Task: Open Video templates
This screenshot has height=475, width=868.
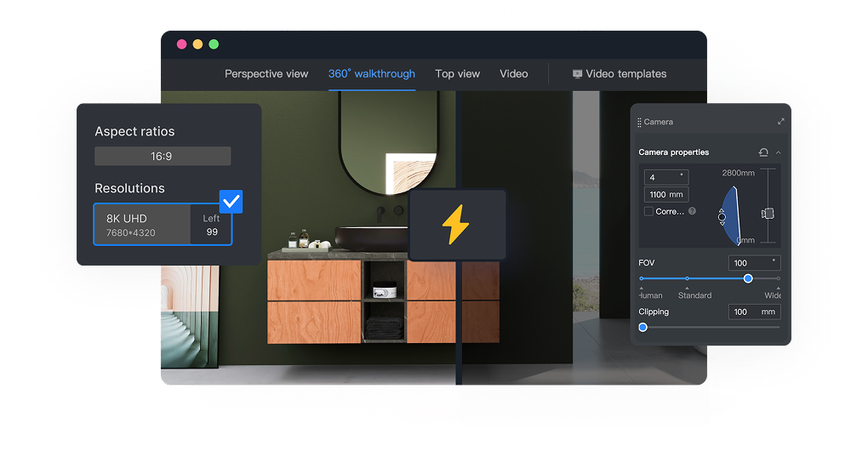Action: pos(620,73)
